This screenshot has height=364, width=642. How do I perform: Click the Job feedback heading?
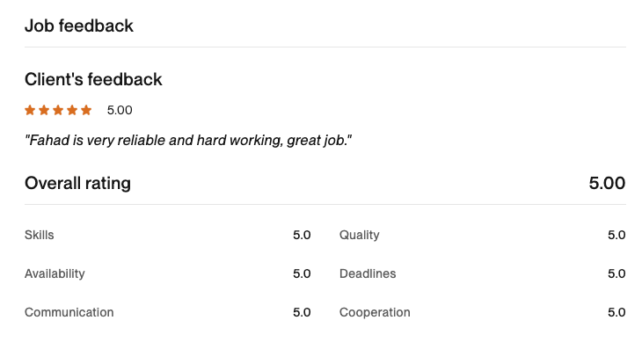(x=79, y=25)
